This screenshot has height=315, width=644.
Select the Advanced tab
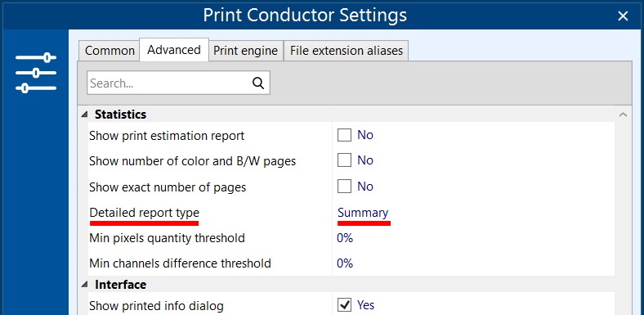point(174,50)
